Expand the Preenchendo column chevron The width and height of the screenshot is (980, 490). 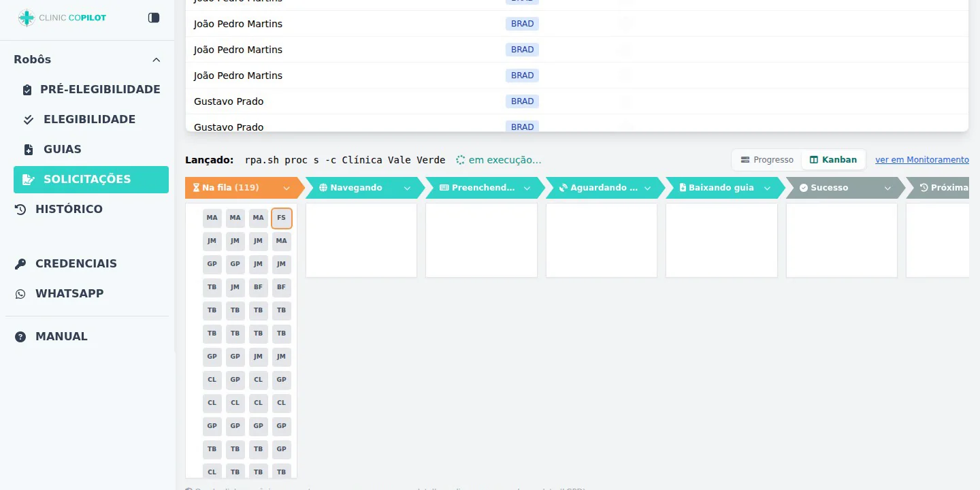pyautogui.click(x=527, y=189)
